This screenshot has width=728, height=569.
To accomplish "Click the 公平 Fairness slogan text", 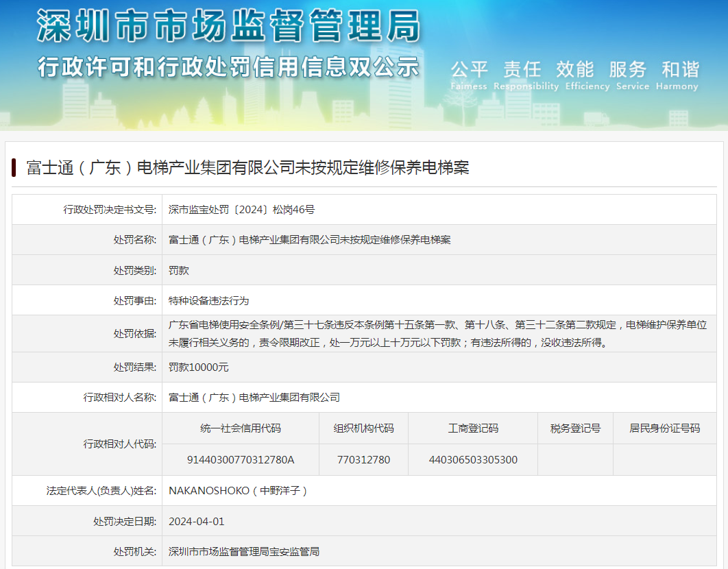I will (x=469, y=75).
